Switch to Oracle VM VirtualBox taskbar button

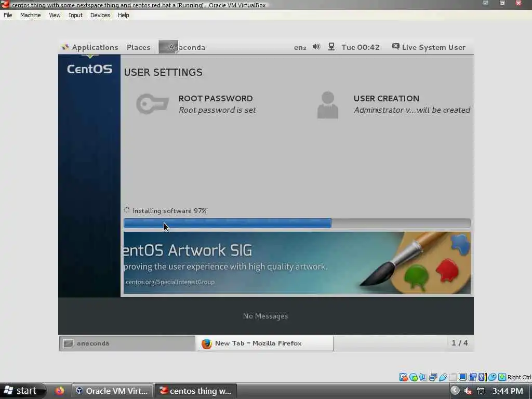pyautogui.click(x=112, y=391)
